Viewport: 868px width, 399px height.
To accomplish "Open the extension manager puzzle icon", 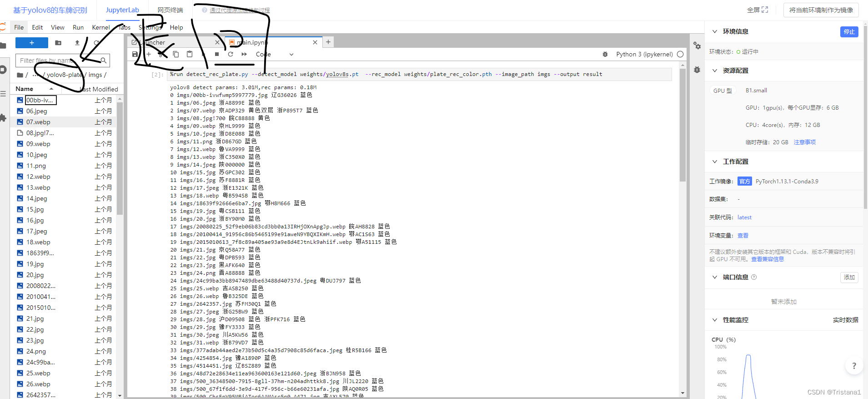I will [3, 118].
